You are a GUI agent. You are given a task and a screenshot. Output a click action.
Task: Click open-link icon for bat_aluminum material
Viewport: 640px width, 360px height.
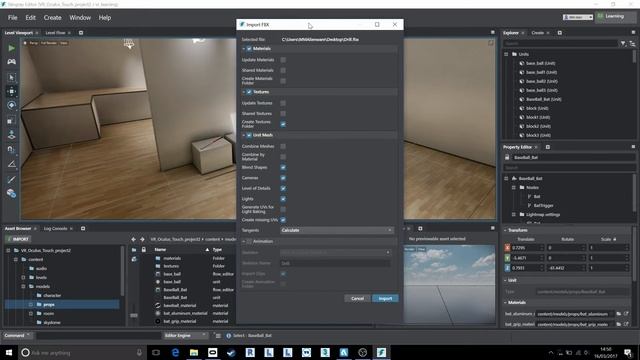tap(626, 313)
